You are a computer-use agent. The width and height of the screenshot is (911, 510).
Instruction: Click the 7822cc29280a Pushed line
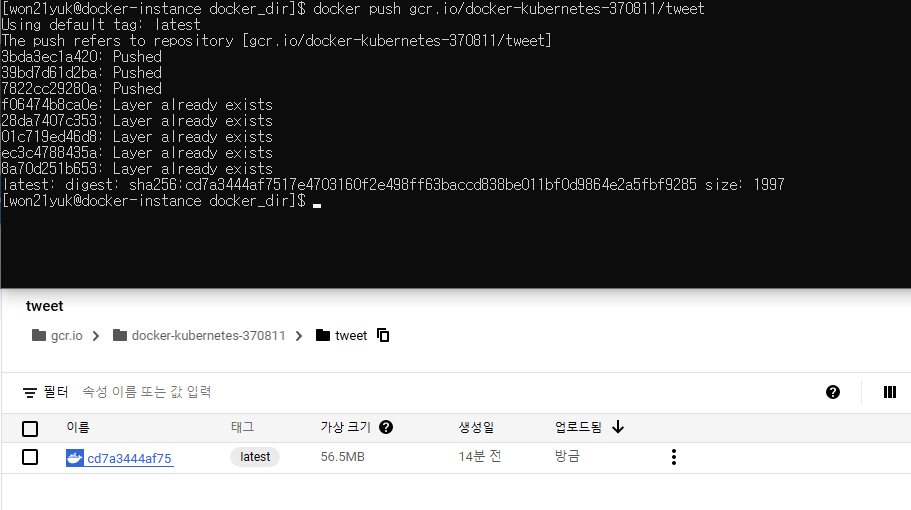pyautogui.click(x=81, y=88)
